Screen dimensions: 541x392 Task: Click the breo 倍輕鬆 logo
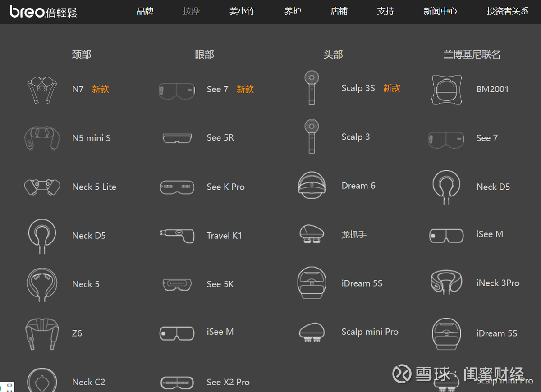click(x=43, y=11)
